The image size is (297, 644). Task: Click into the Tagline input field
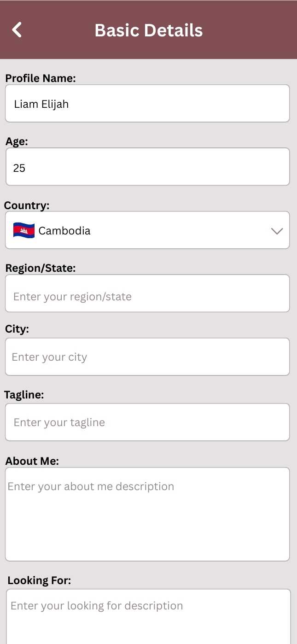click(147, 422)
